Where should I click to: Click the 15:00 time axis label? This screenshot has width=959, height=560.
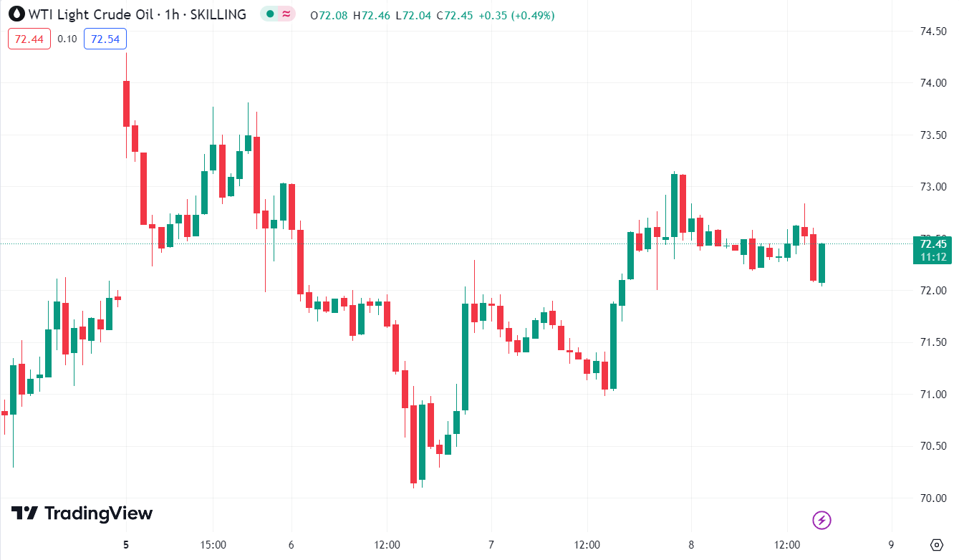coord(213,545)
